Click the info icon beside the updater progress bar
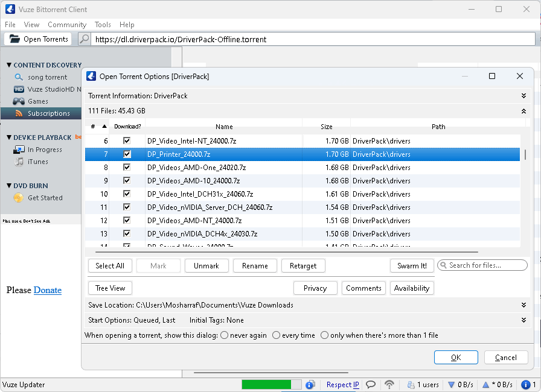 [x=310, y=384]
